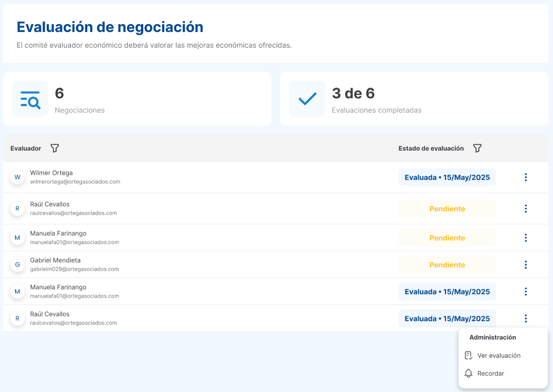
Task: Click Raúl Cevallos's bottom avatar circle
Action: click(17, 318)
